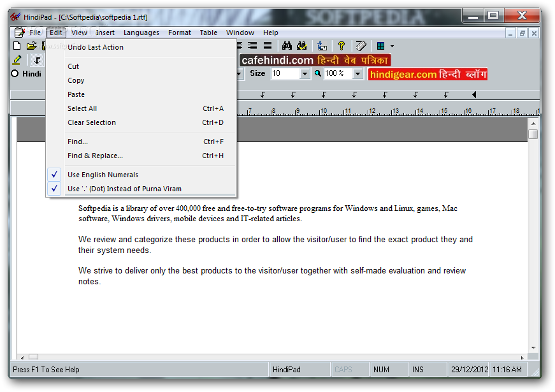555x392 pixels.
Task: Minimize the inner document window
Action: click(510, 33)
